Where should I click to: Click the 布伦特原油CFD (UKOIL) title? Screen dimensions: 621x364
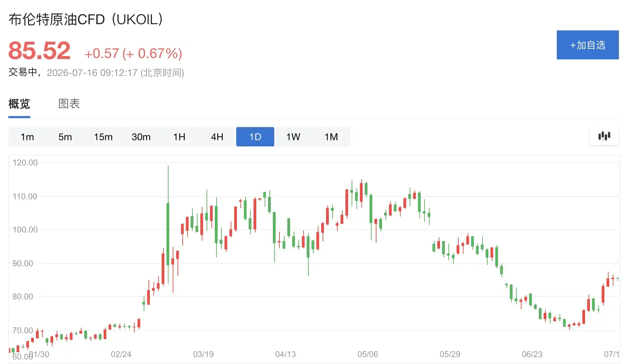click(86, 19)
